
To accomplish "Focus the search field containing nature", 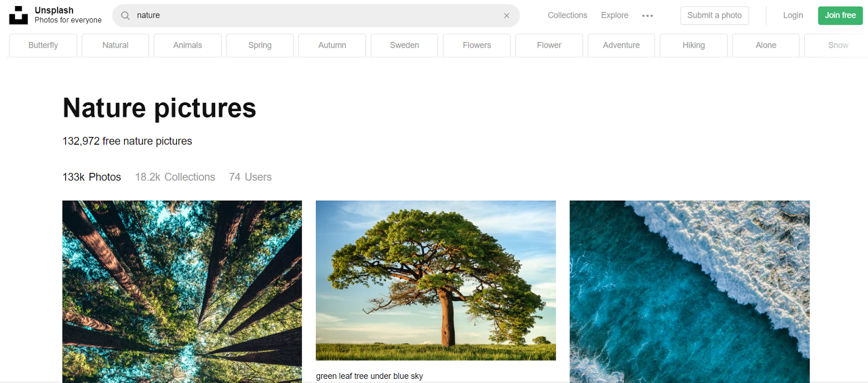I will point(316,16).
